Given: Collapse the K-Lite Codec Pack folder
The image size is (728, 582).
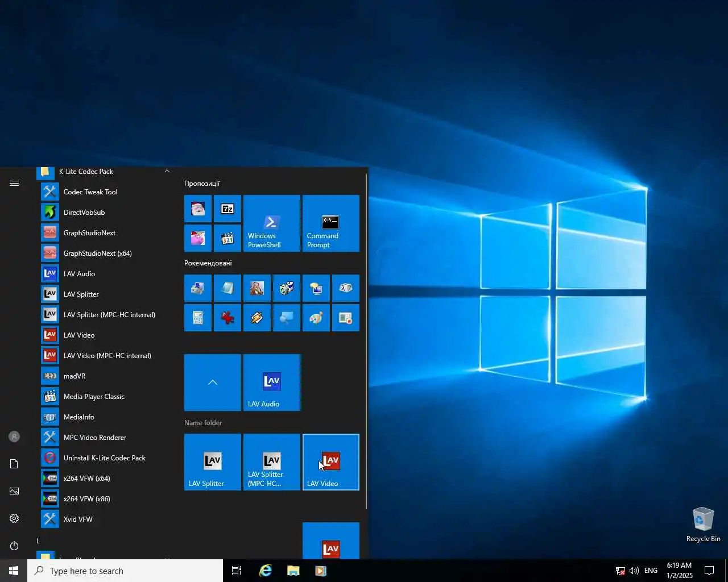Looking at the screenshot, I should click(x=104, y=172).
